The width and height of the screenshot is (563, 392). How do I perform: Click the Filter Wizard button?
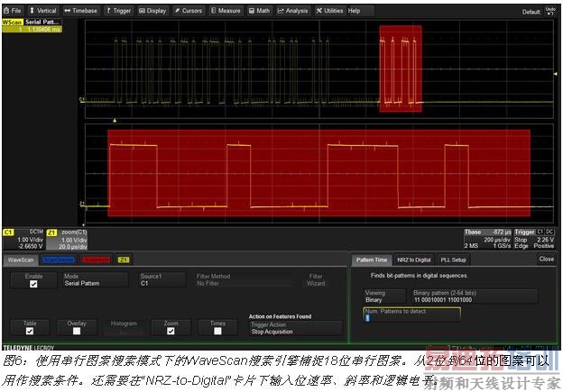tap(316, 280)
